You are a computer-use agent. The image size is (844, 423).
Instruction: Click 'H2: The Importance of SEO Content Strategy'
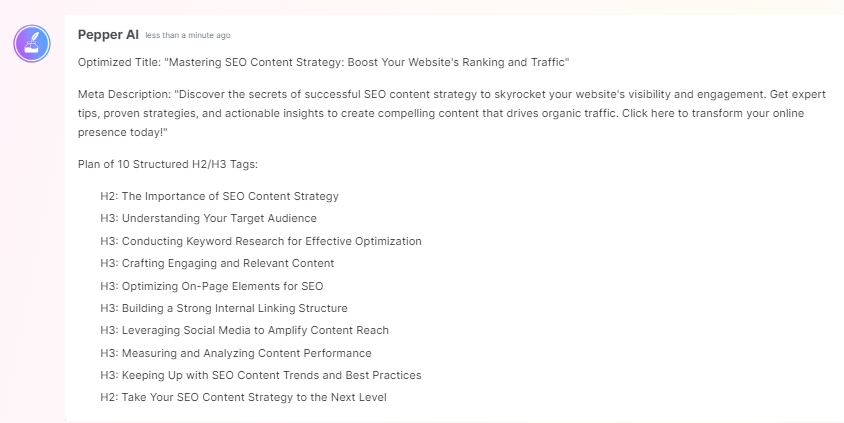pos(220,196)
